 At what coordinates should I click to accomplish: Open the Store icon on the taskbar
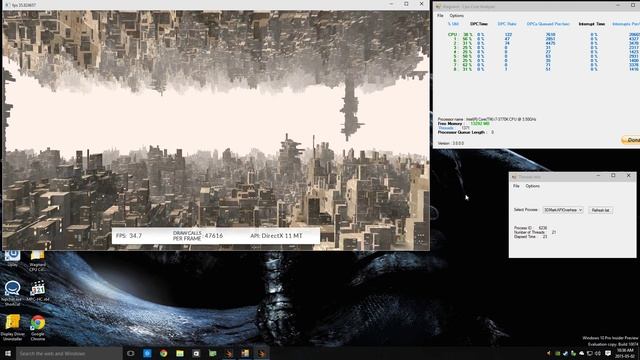pos(196,353)
